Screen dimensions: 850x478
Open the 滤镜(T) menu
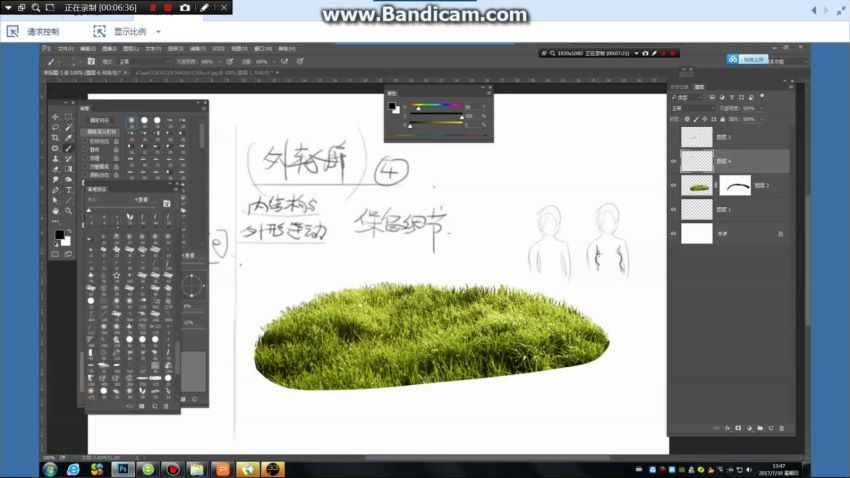click(x=197, y=49)
